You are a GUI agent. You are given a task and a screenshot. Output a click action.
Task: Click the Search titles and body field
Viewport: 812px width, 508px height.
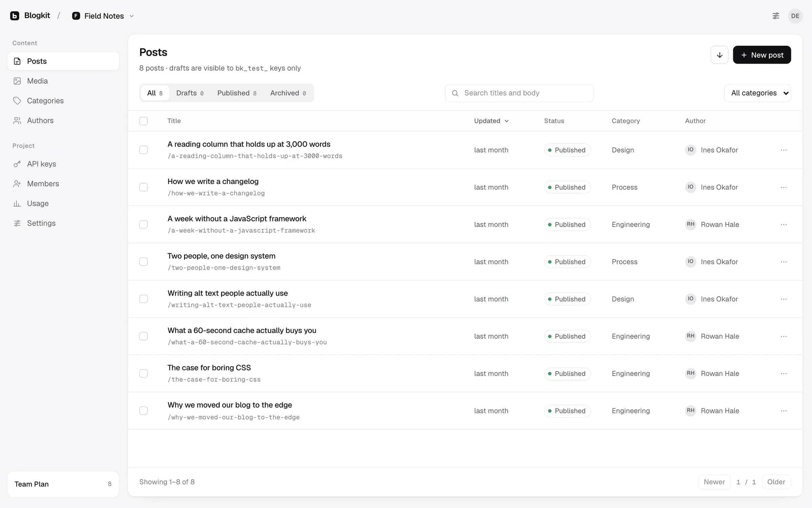tap(519, 93)
